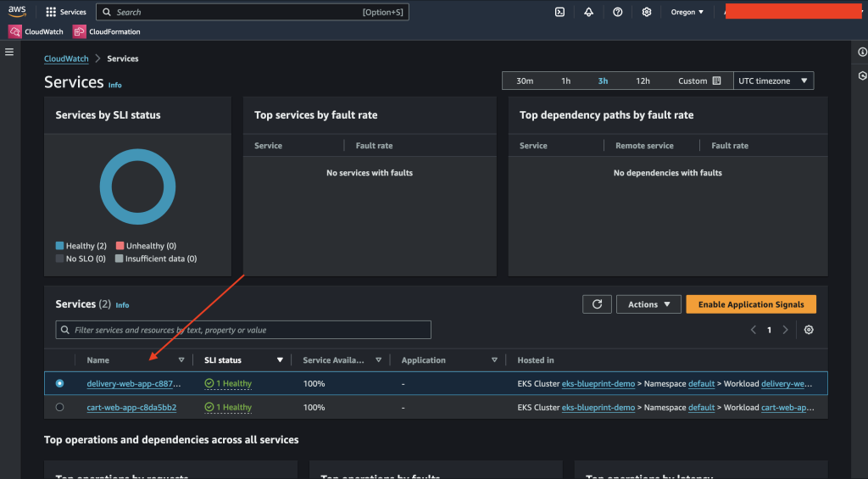Open the hexagon icon in the right side panel
The height and width of the screenshot is (479, 868).
click(862, 75)
